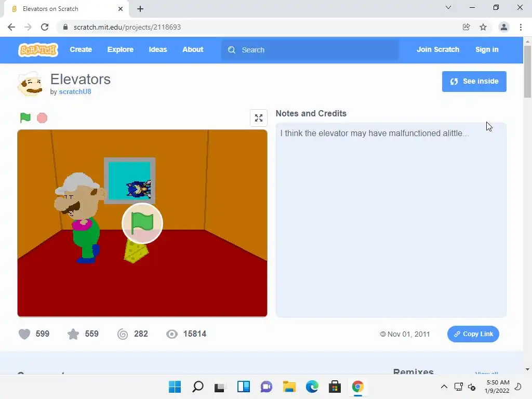Open the tab search chevron
The height and width of the screenshot is (399, 532).
click(x=448, y=7)
